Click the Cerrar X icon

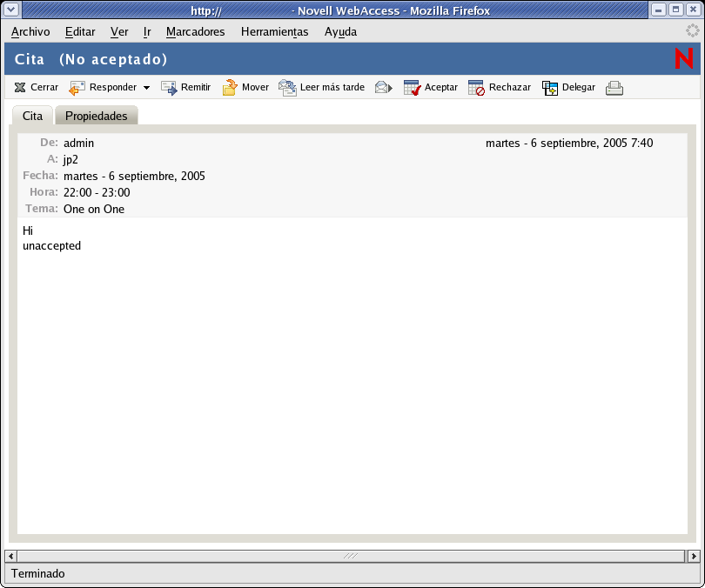(x=20, y=87)
